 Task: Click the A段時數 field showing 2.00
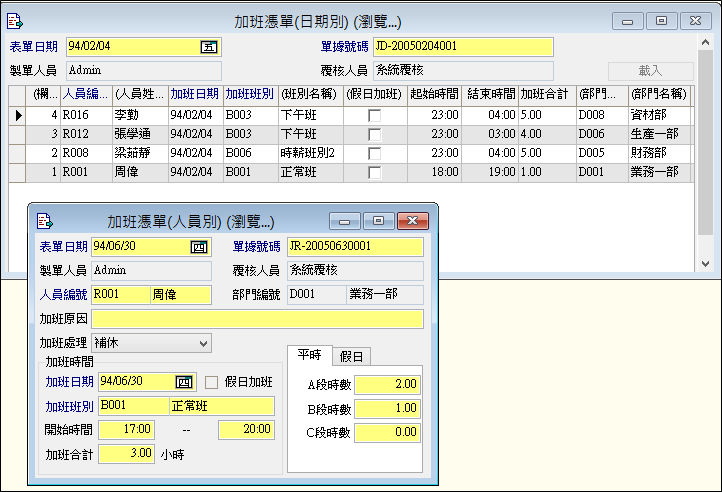[x=387, y=384]
